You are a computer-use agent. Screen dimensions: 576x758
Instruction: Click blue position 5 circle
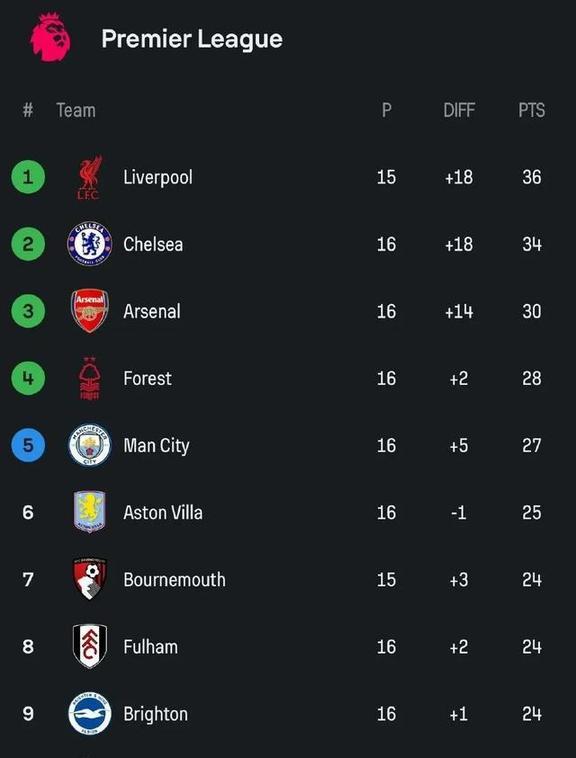click(x=28, y=445)
